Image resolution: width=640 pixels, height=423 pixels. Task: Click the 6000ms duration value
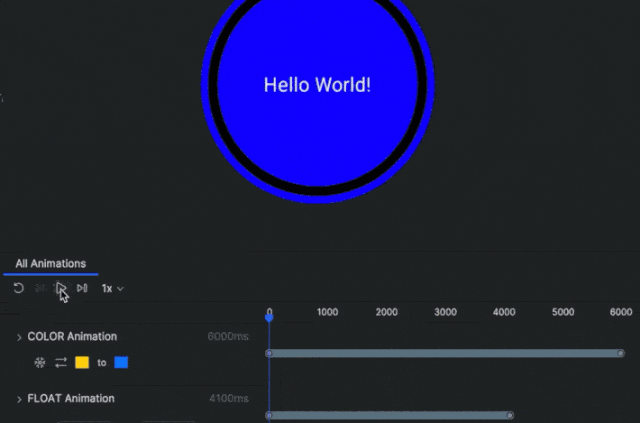[x=228, y=336]
